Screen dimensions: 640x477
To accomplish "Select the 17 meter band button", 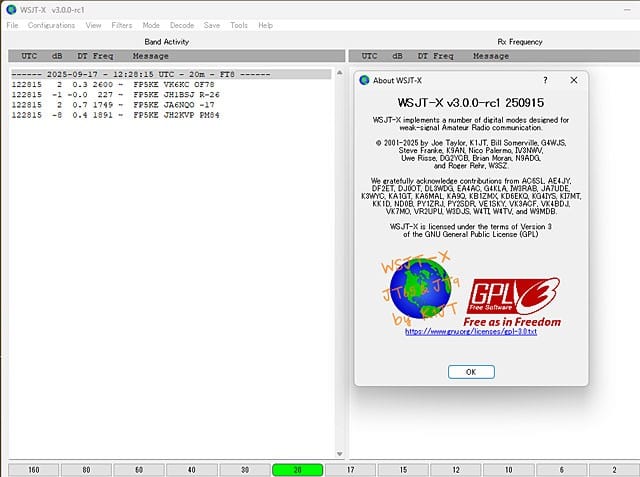I will pos(350,469).
